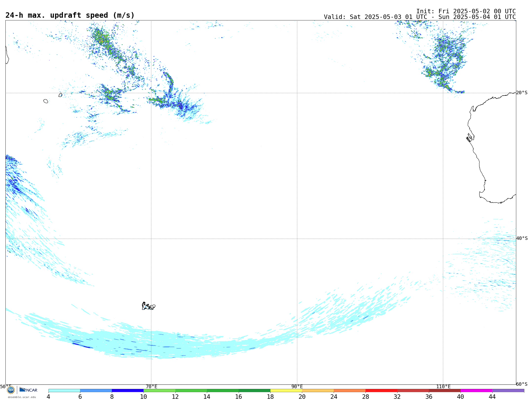Viewport: 532px width, 400px height.
Task: Click the colorbar tick label "12"
Action: pos(175,397)
